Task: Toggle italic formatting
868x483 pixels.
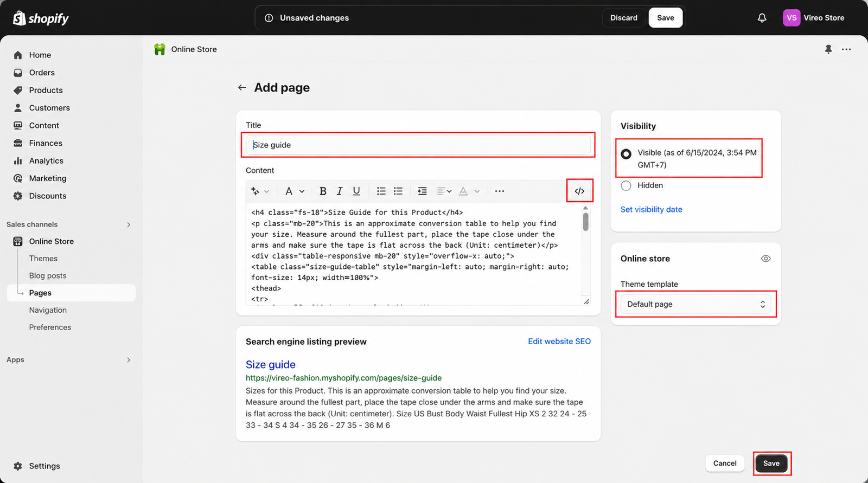Action: (340, 191)
